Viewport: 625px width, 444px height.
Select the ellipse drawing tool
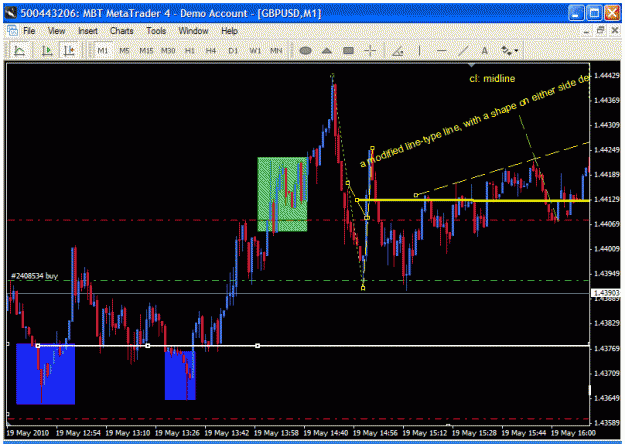click(x=305, y=51)
